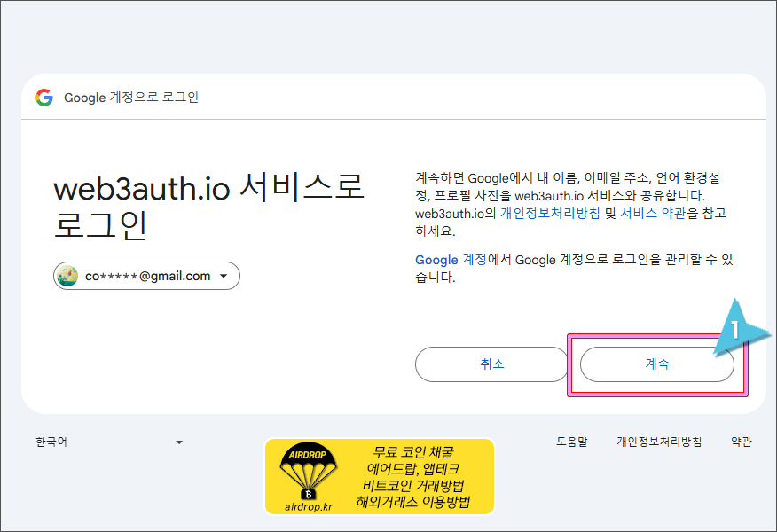Open the 약관 footer link
Viewport: 777px width, 532px height.
(x=742, y=442)
